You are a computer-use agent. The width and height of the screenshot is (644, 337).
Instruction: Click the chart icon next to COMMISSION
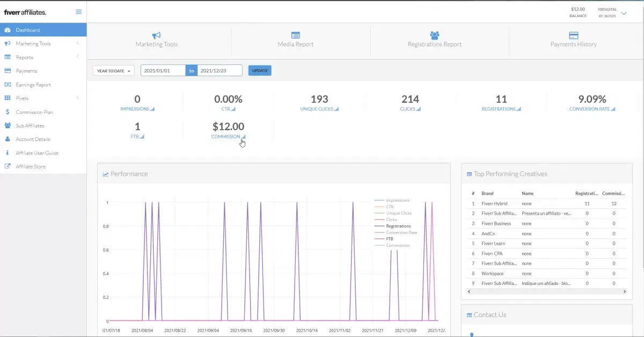(244, 137)
